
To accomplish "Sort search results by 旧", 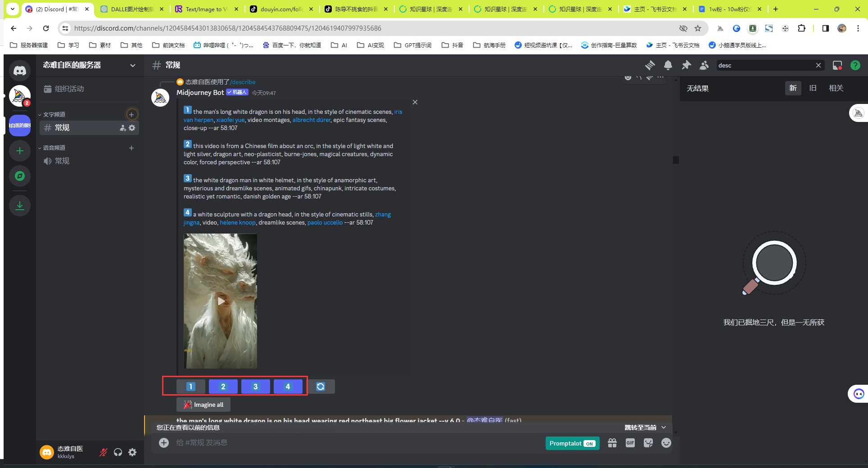I will point(813,88).
